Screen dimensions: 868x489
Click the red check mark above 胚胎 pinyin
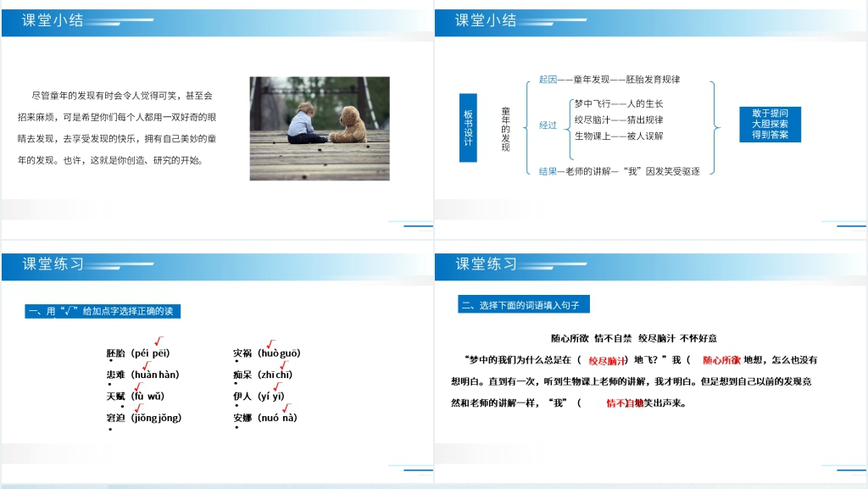[159, 341]
